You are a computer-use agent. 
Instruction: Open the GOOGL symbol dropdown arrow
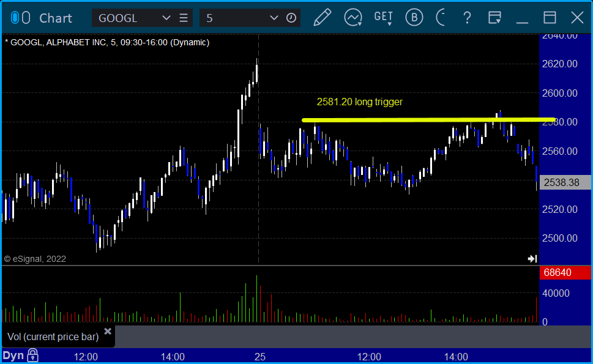[x=166, y=18]
